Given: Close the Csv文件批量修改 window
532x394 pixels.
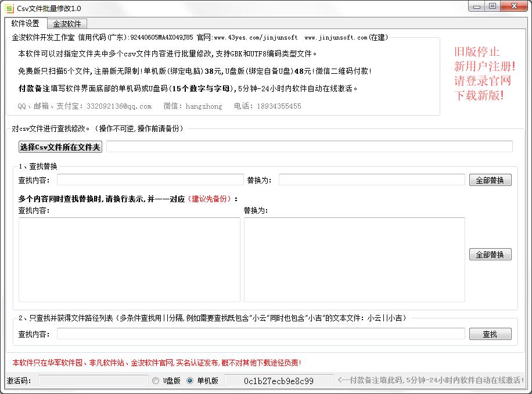Looking at the screenshot, I should (x=514, y=6).
